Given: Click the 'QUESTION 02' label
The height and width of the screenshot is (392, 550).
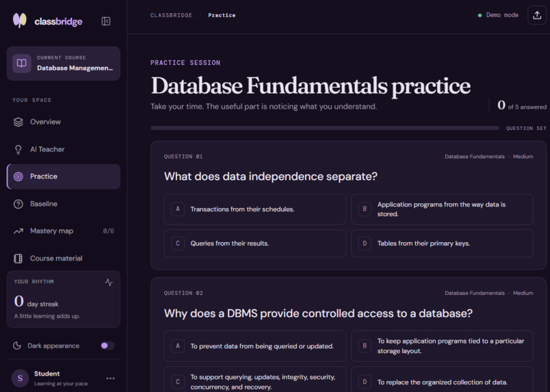Looking at the screenshot, I should coord(183,293).
